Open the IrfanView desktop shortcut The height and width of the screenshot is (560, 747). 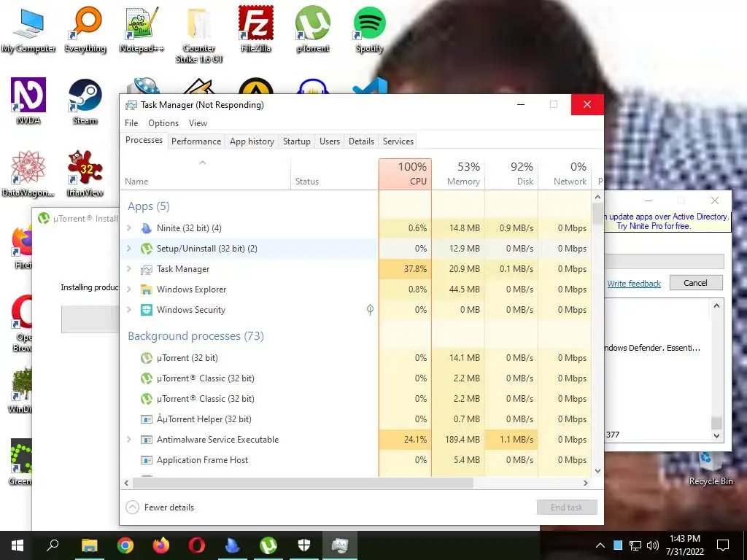pyautogui.click(x=85, y=174)
